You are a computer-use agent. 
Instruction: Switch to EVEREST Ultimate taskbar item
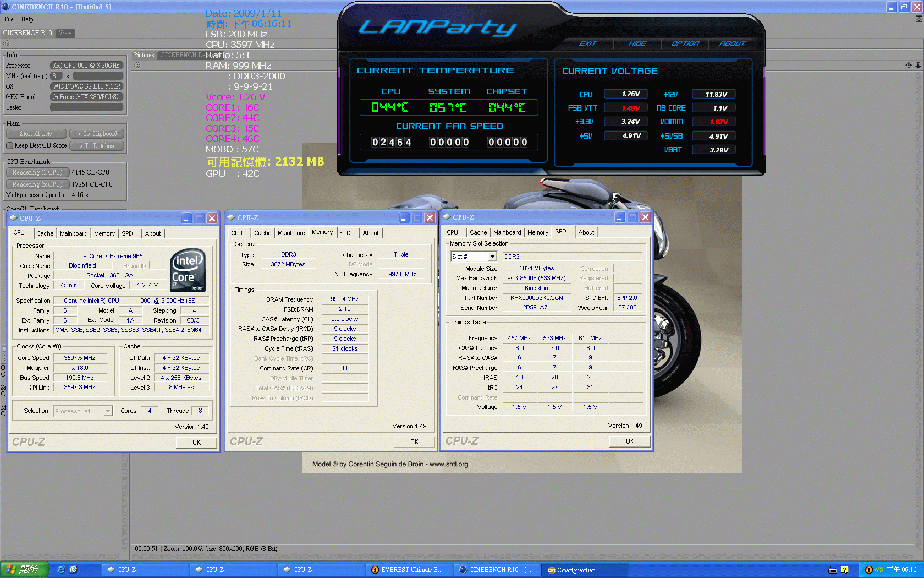tap(409, 570)
